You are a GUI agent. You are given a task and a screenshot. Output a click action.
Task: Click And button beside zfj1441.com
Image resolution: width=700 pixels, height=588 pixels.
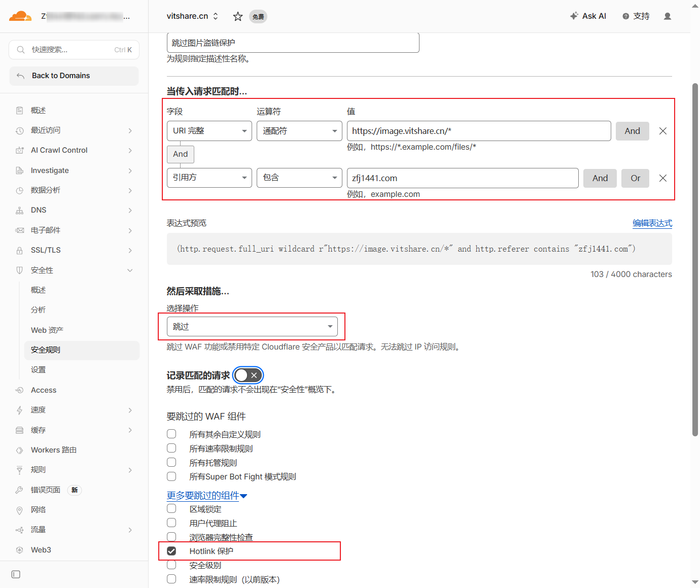click(x=600, y=178)
